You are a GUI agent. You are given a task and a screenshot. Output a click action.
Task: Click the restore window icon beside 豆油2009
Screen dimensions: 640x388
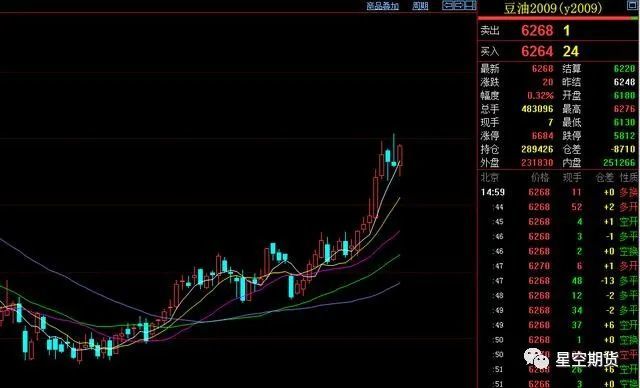pos(633,5)
